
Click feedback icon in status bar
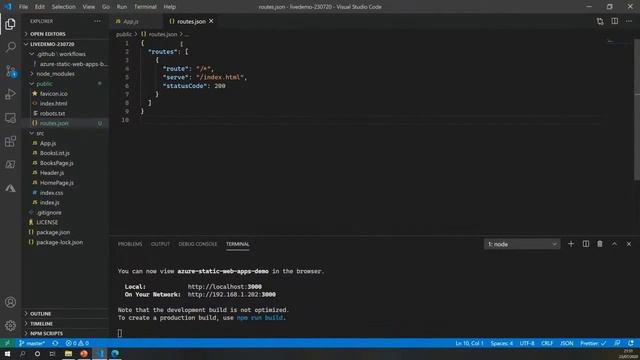617,343
